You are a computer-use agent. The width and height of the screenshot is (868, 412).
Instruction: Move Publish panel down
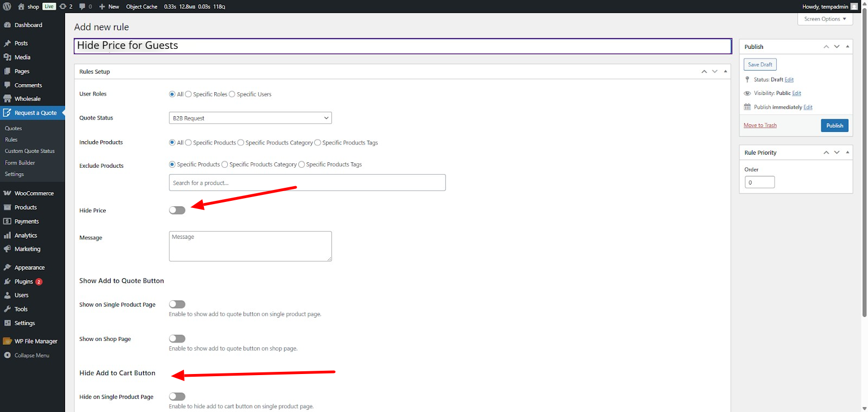click(837, 47)
